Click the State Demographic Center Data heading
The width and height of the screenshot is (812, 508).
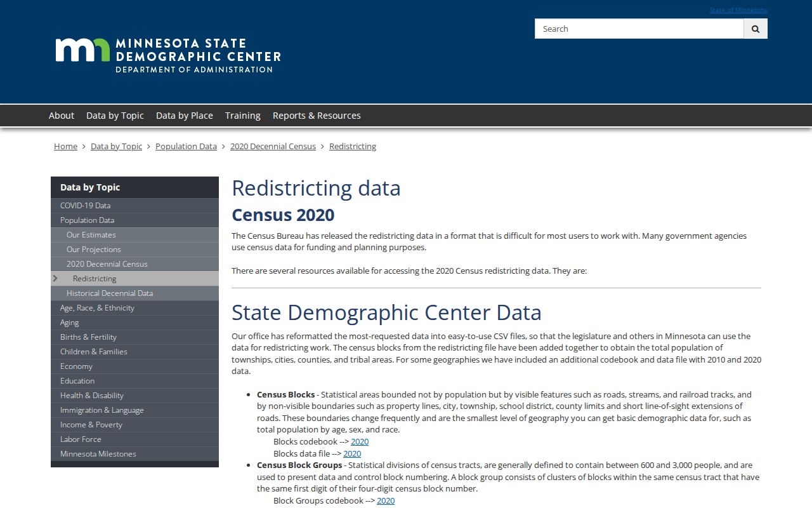(386, 312)
